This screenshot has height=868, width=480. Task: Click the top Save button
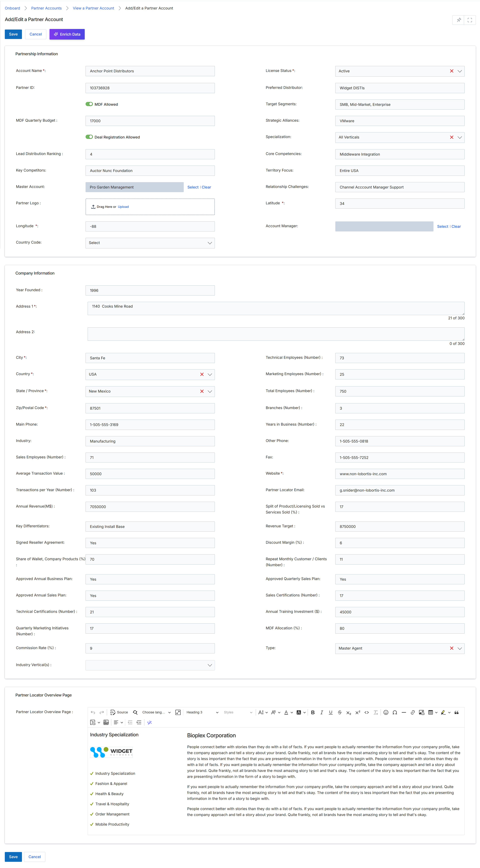pos(13,34)
